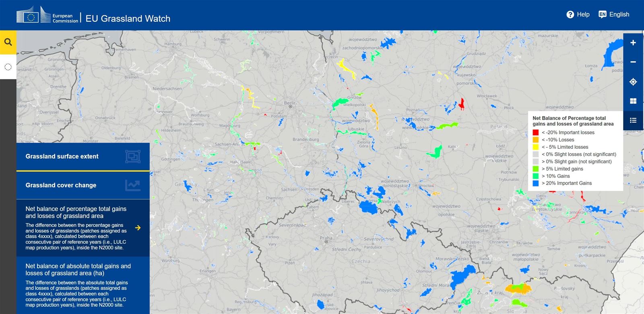Click the European Commission logo
644x314 pixels.
(47, 15)
